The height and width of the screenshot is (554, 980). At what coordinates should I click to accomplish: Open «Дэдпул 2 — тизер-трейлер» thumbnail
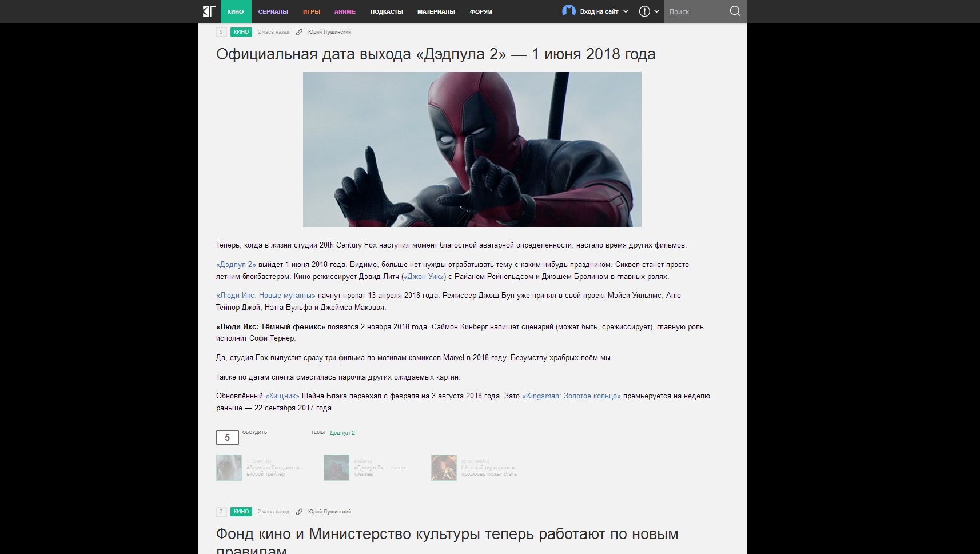pyautogui.click(x=336, y=468)
